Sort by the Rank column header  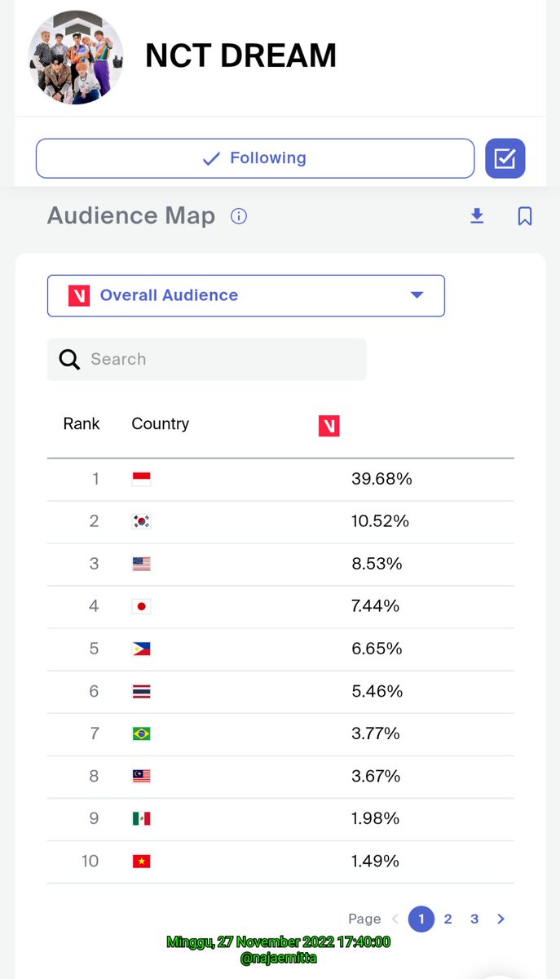click(82, 424)
